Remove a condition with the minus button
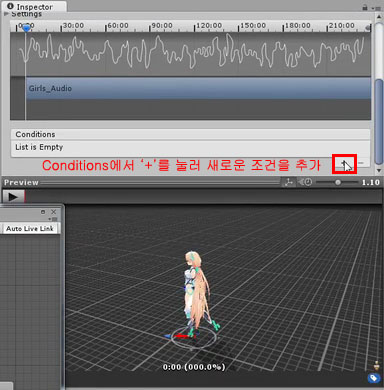The height and width of the screenshot is (390, 384). point(362,163)
